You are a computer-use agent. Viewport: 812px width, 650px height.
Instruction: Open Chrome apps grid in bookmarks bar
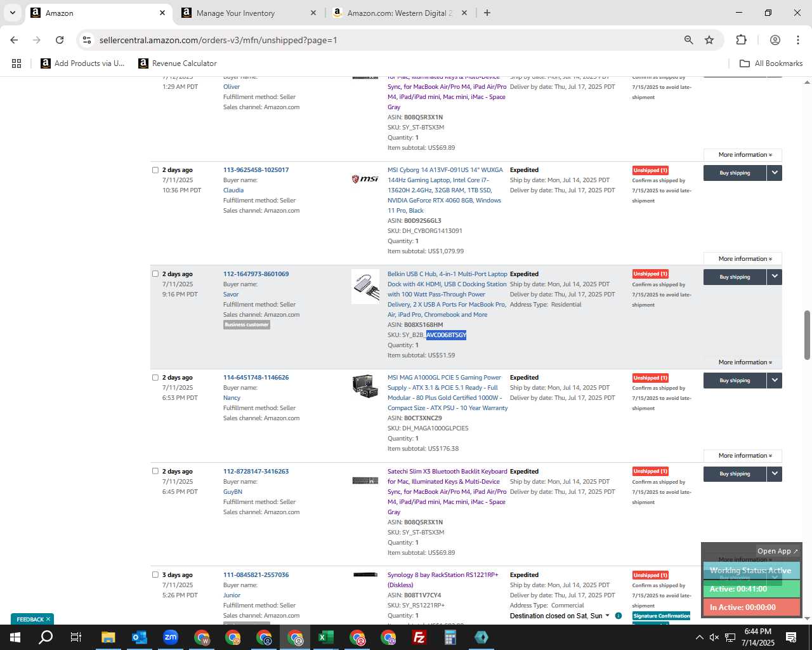[16, 63]
